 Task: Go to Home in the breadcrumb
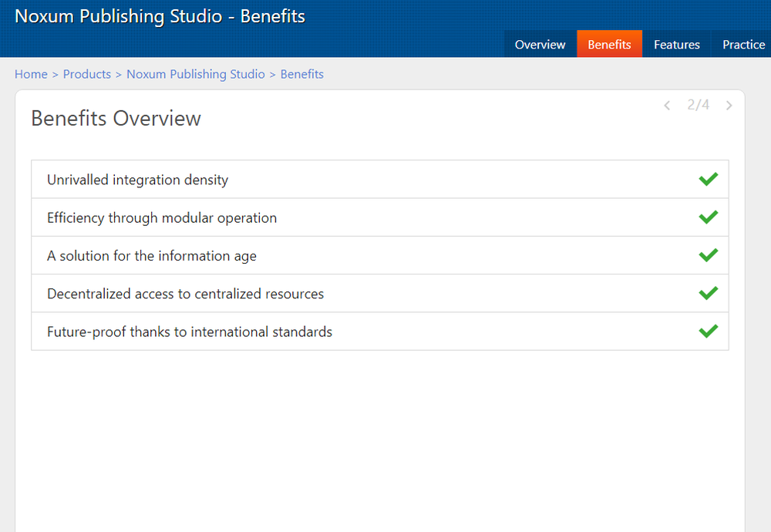tap(31, 74)
